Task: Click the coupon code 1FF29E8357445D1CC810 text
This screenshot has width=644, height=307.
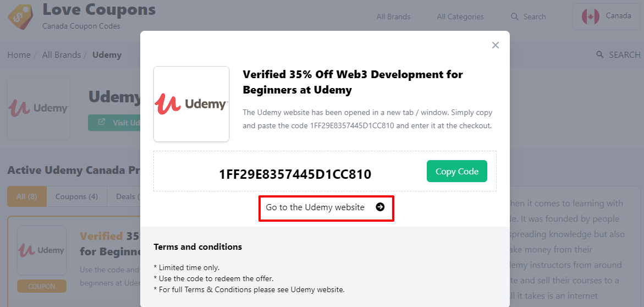Action: pyautogui.click(x=295, y=174)
